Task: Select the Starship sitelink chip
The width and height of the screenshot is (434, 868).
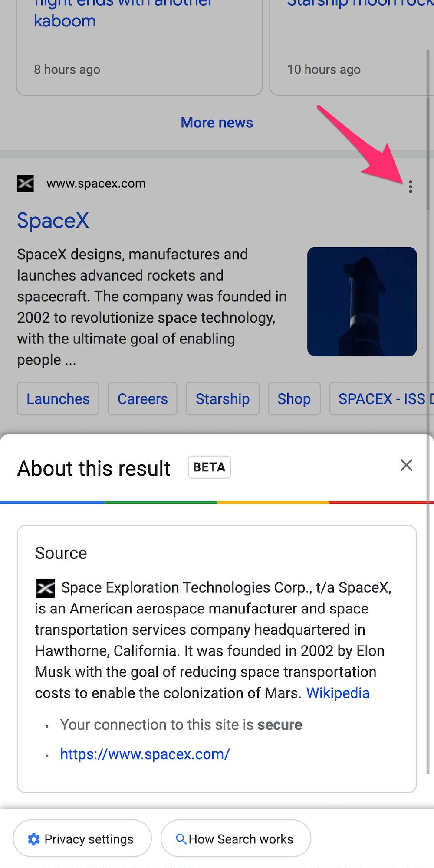Action: (x=223, y=398)
